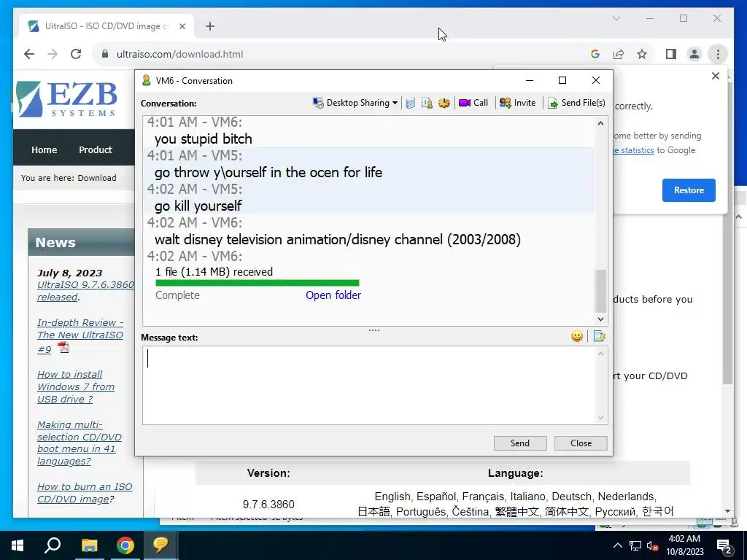Open the emoticon smiley picker
The width and height of the screenshot is (747, 560).
(577, 337)
